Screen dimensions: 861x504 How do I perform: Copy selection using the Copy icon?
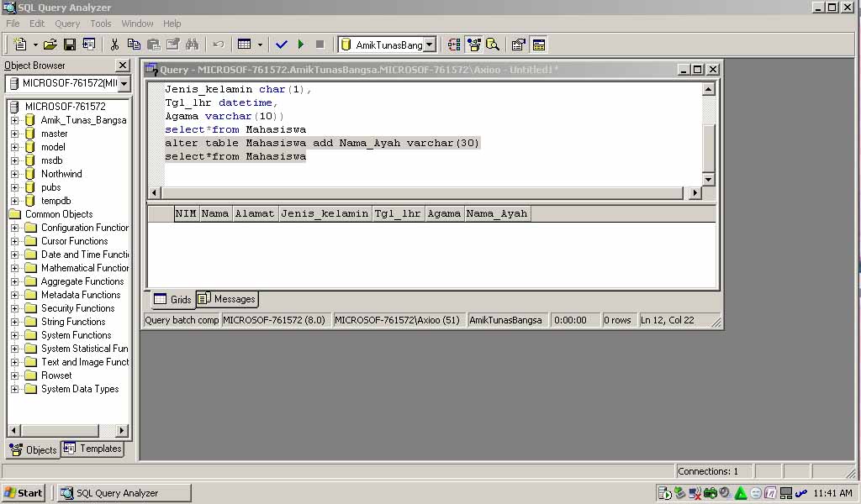coord(134,45)
